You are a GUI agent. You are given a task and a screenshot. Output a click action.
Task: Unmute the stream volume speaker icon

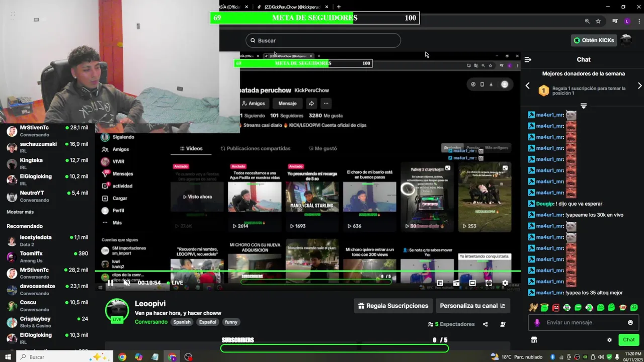127,283
